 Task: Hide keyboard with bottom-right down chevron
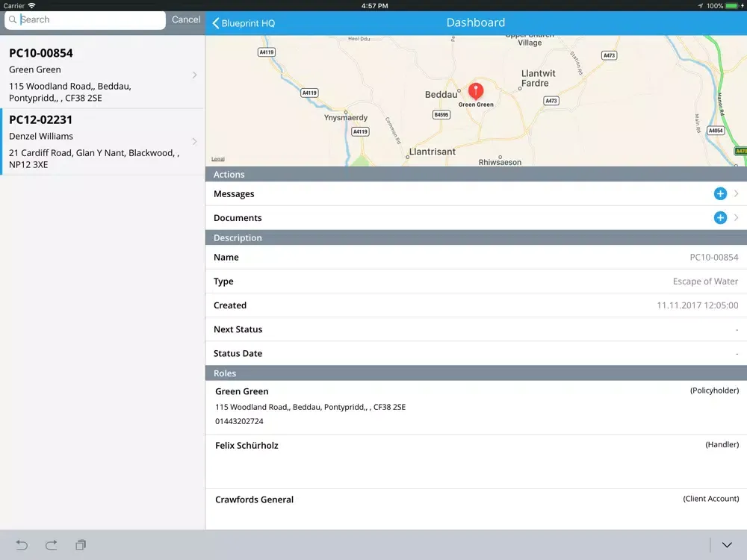727,545
